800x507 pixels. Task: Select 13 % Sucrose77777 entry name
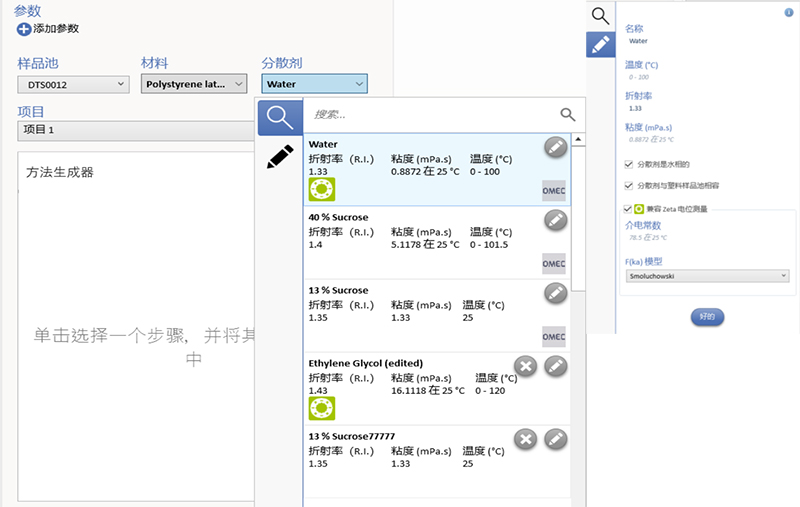[x=352, y=436]
